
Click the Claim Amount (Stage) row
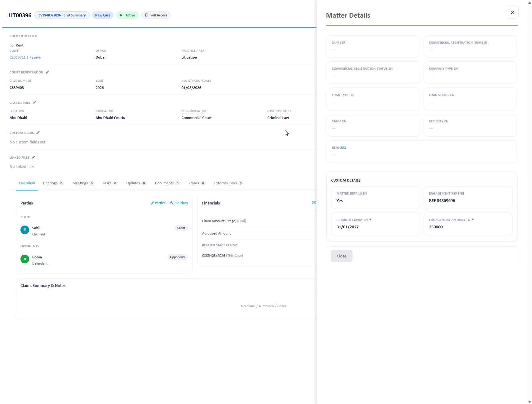pos(259,221)
